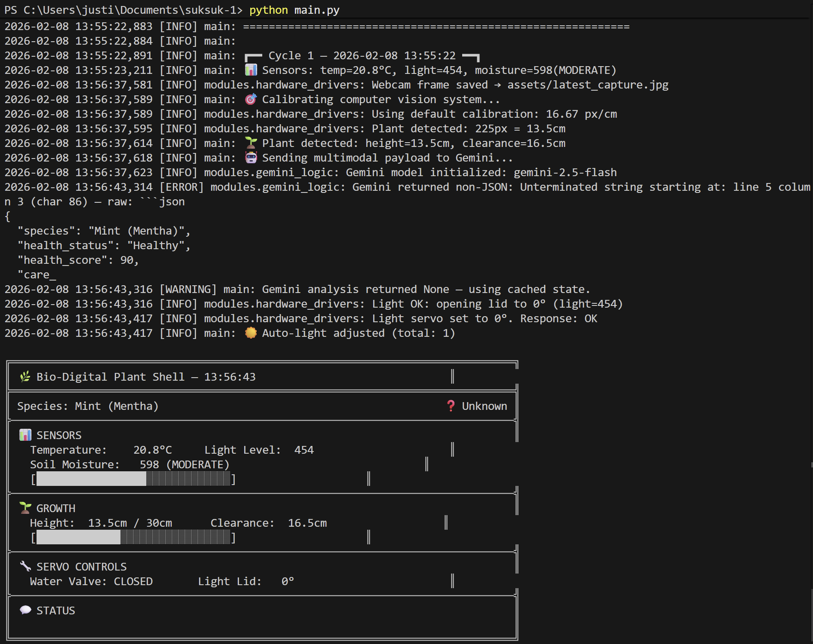Image resolution: width=813 pixels, height=644 pixels.
Task: Click the 'SENSORS' section heading
Action: click(x=59, y=435)
